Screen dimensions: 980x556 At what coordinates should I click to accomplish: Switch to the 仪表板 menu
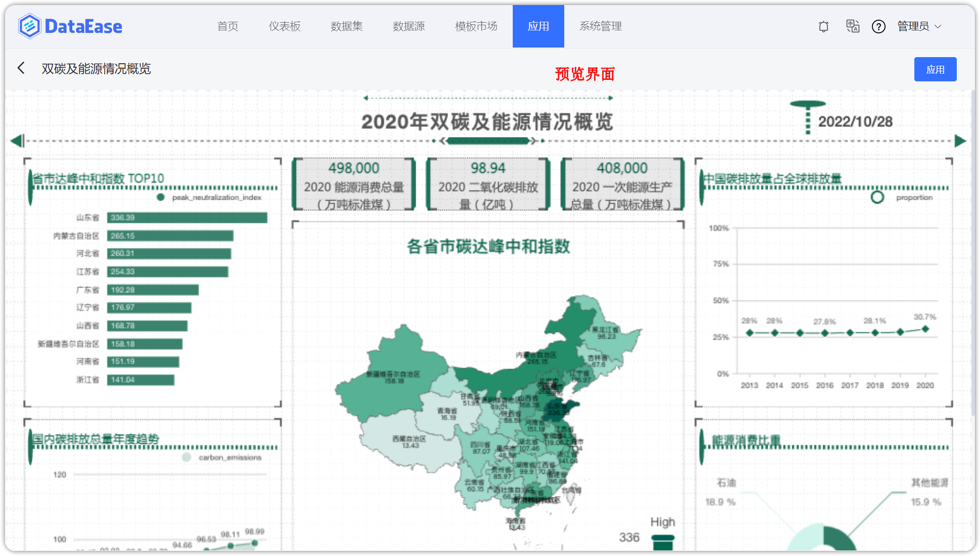[x=284, y=26]
